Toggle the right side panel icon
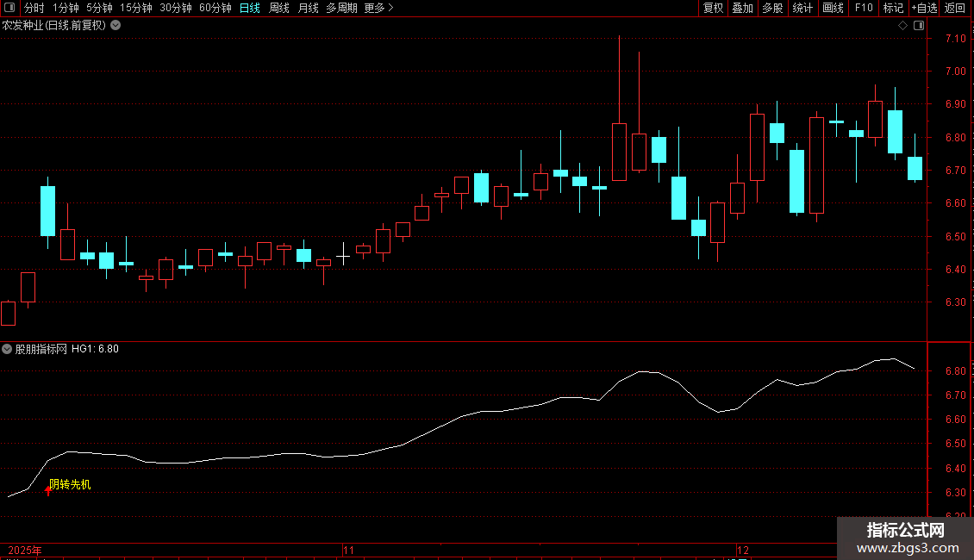974x560 pixels. pos(919,26)
